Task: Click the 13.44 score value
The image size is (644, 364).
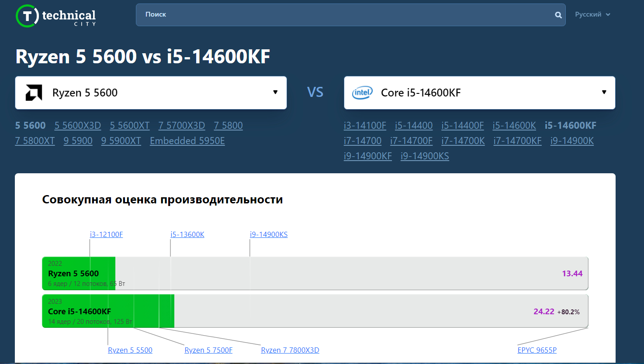Action: (x=572, y=274)
